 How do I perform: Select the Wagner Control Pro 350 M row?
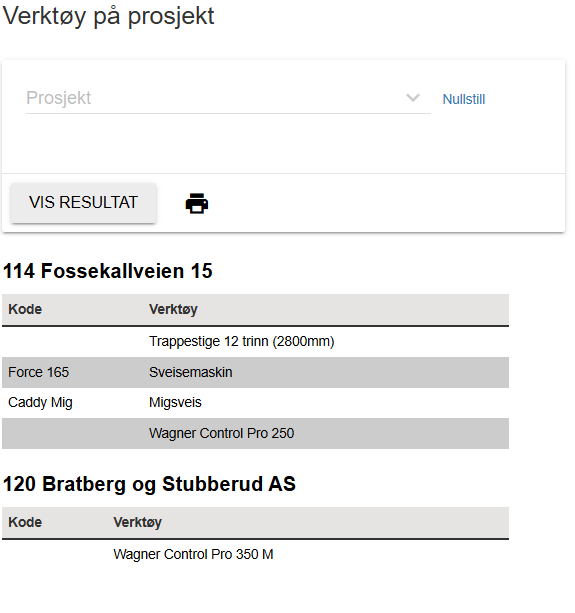click(255, 554)
